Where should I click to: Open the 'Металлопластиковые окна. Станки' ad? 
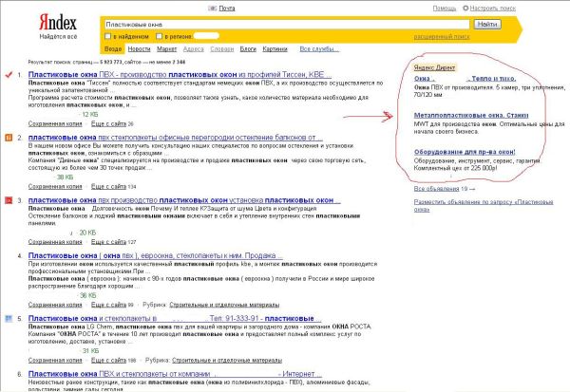471,115
